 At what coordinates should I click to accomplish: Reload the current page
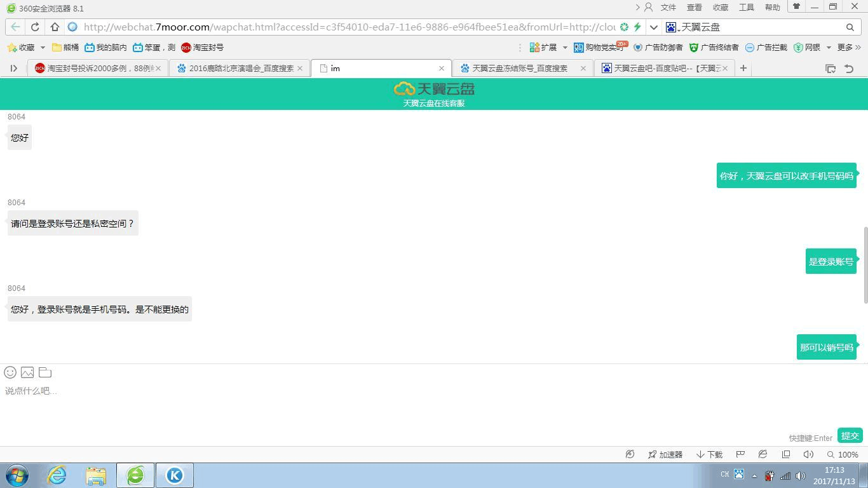click(35, 27)
